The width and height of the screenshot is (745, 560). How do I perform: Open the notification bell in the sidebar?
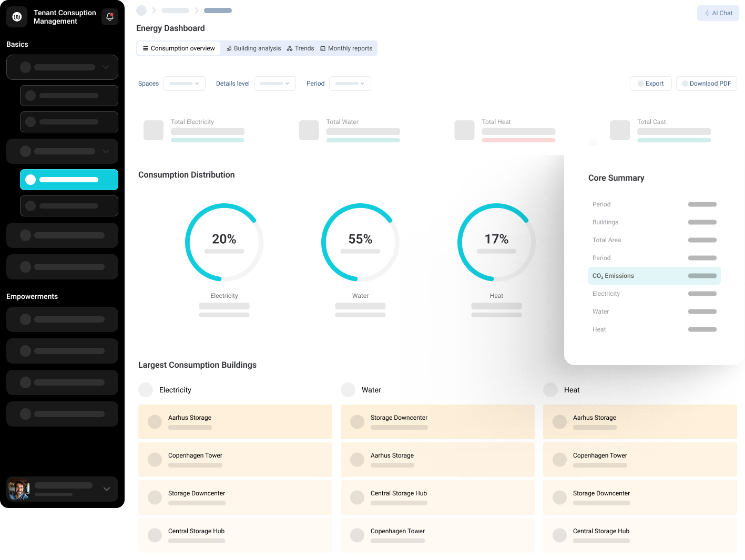(x=109, y=17)
